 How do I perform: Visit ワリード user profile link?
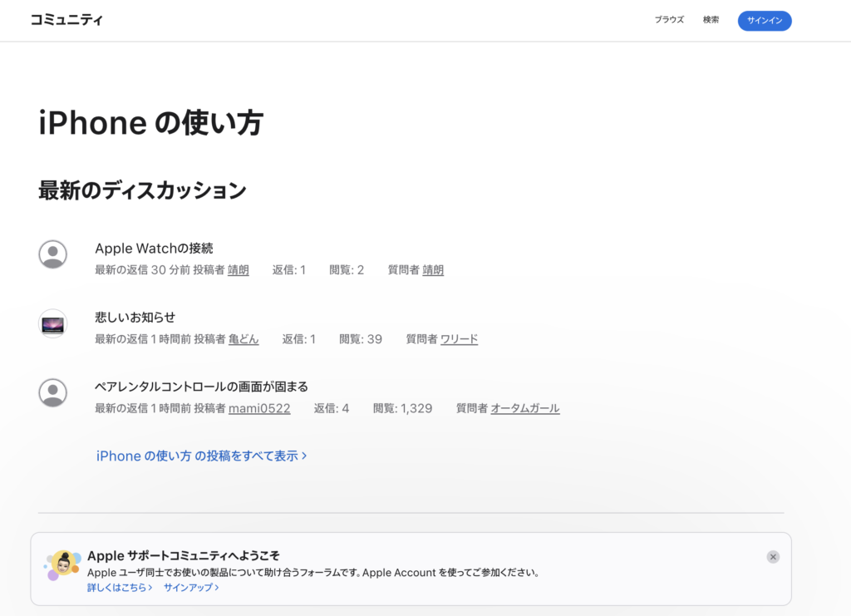click(x=459, y=339)
